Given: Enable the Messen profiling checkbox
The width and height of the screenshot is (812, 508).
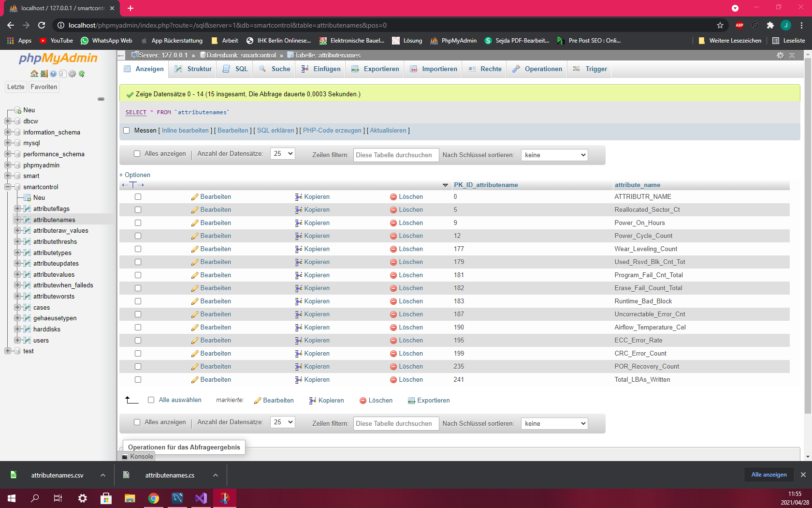Looking at the screenshot, I should tap(127, 131).
